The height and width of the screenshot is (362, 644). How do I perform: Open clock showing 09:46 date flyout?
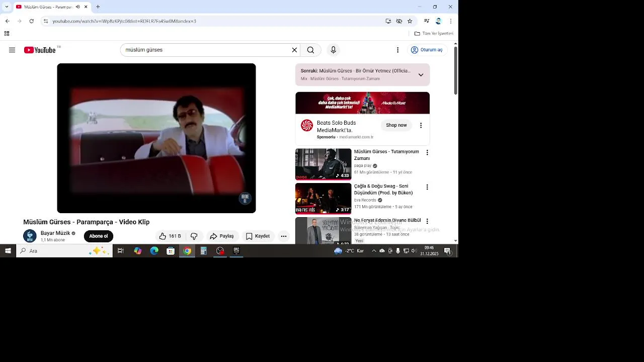[429, 251]
